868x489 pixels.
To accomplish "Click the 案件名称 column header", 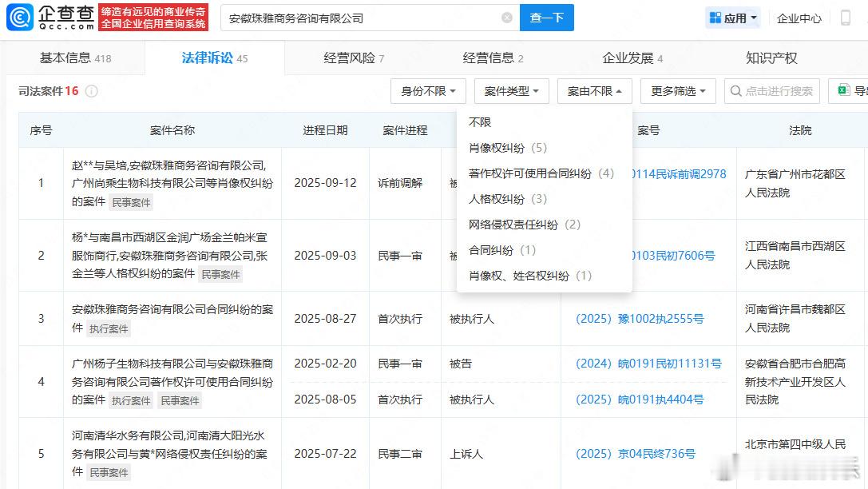I will pos(172,130).
